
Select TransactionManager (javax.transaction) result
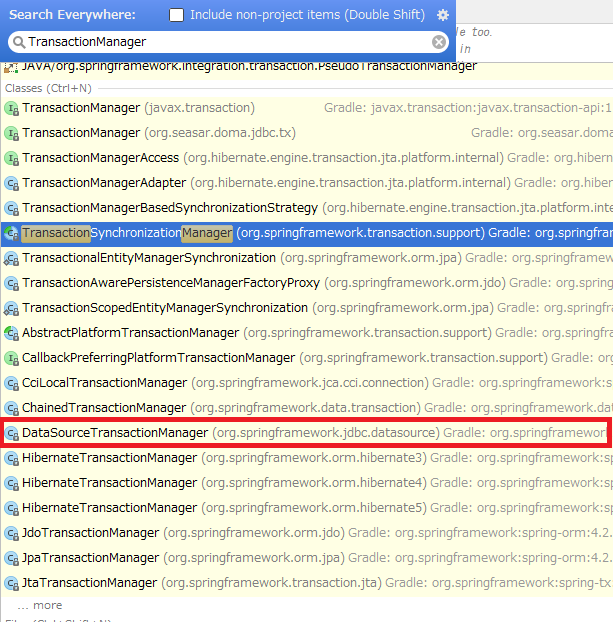click(307, 108)
